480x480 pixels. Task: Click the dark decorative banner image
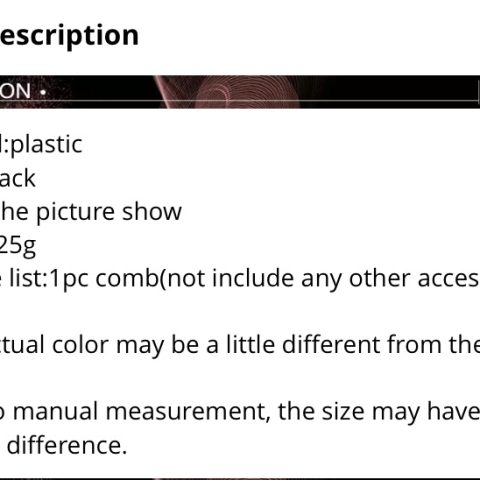tap(240, 92)
